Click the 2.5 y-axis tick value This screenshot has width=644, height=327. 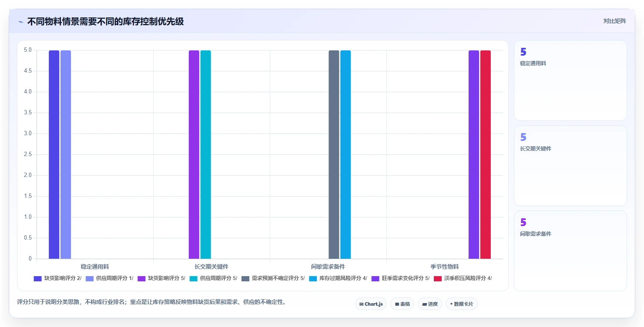pyautogui.click(x=28, y=154)
